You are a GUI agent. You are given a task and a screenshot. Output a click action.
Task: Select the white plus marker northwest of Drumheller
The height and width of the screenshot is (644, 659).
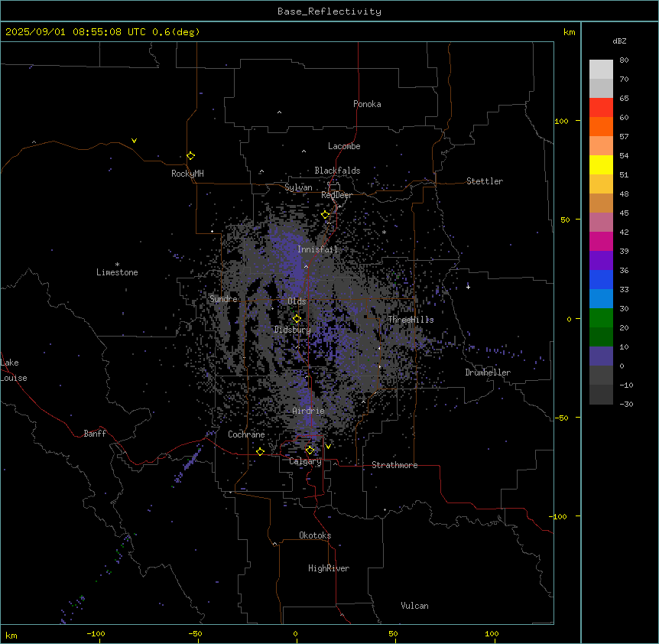(468, 287)
